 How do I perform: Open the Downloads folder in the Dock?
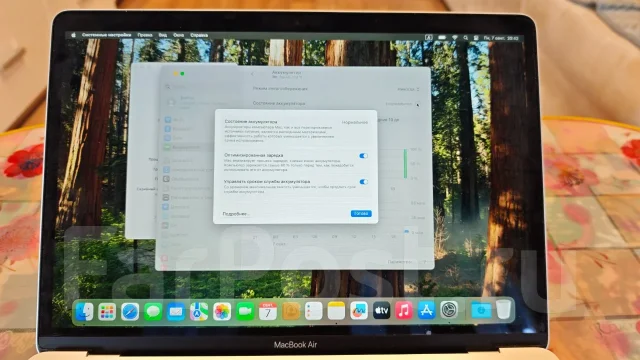click(481, 310)
